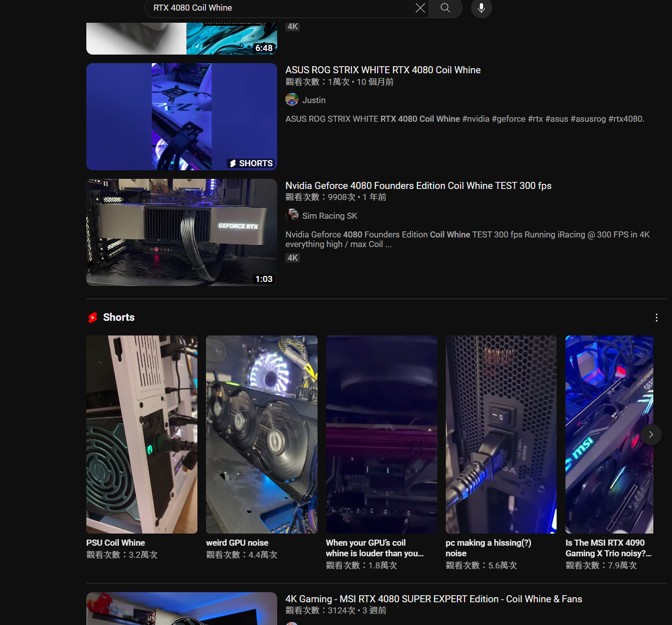This screenshot has width=672, height=625.
Task: Click the Shorts section heading text
Action: (119, 317)
